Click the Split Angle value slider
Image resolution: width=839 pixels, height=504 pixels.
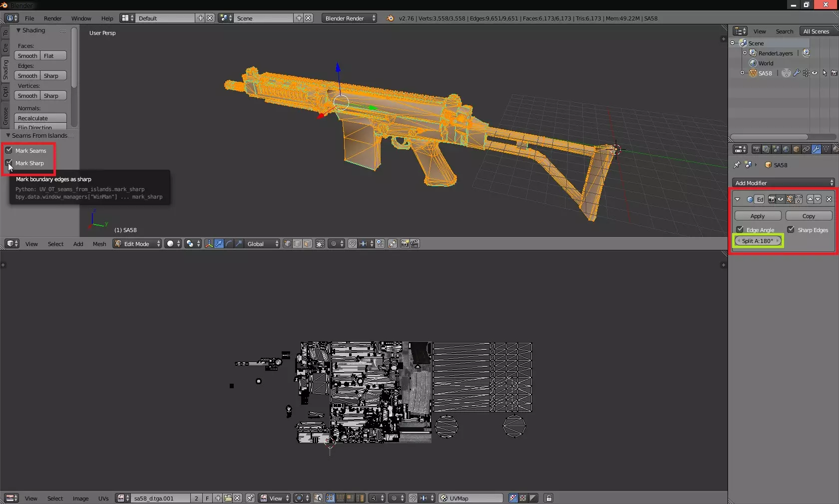pos(758,241)
